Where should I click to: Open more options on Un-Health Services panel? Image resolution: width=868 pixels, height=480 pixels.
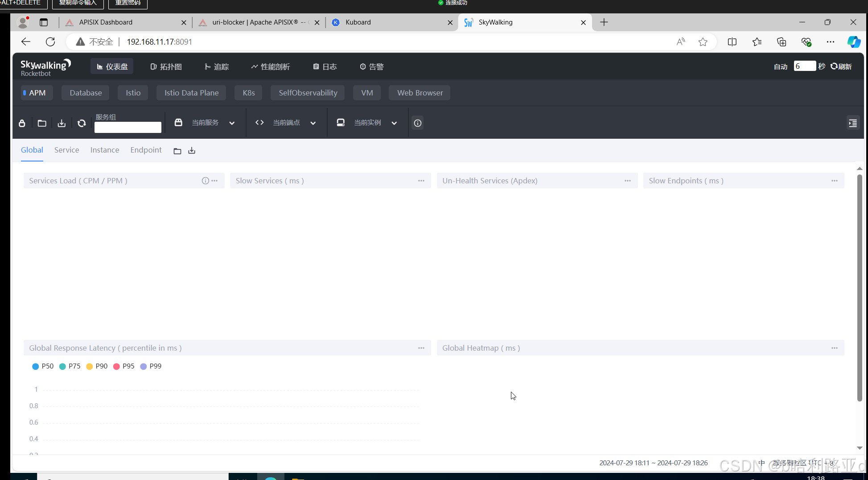coord(628,181)
